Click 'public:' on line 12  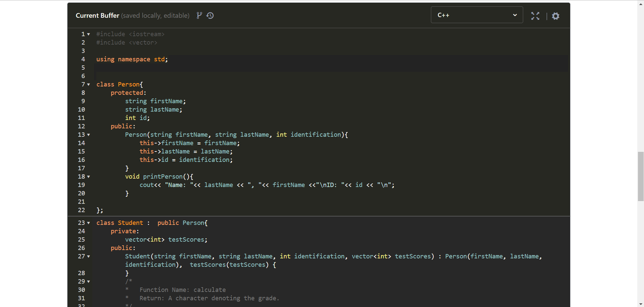(123, 126)
